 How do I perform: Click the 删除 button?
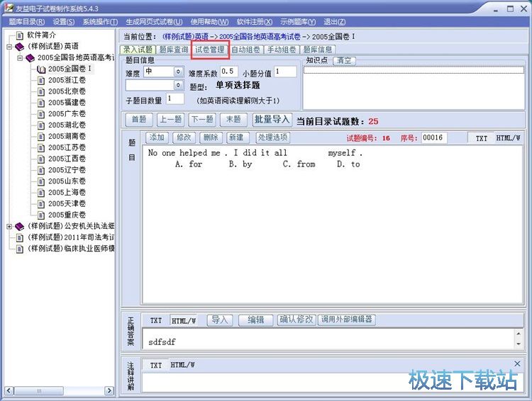click(x=211, y=137)
